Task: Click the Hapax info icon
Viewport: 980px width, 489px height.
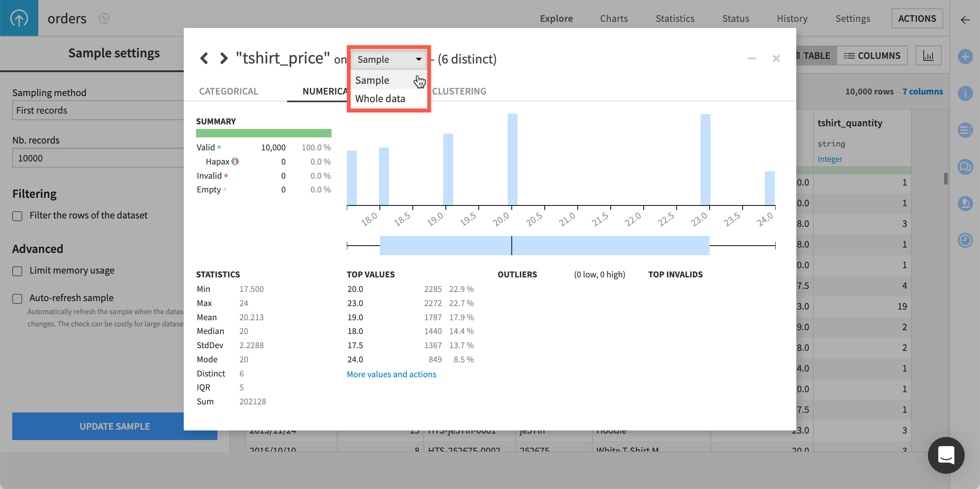Action: coord(235,161)
